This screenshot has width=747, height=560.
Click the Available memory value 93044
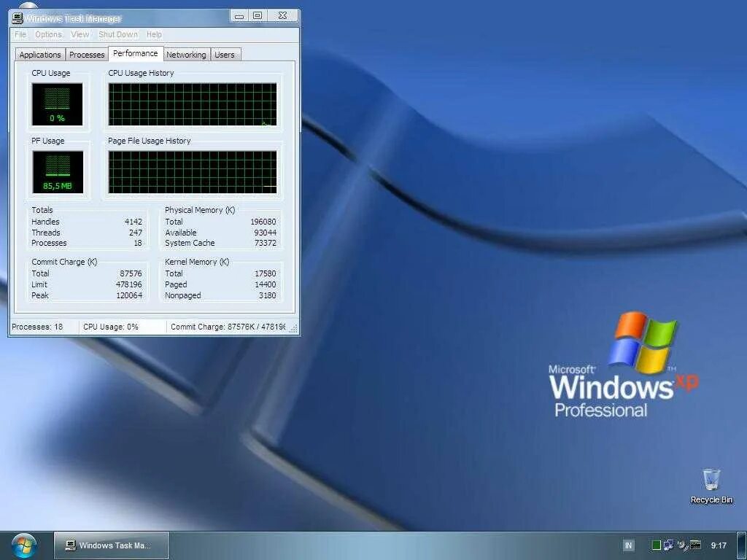pos(266,233)
